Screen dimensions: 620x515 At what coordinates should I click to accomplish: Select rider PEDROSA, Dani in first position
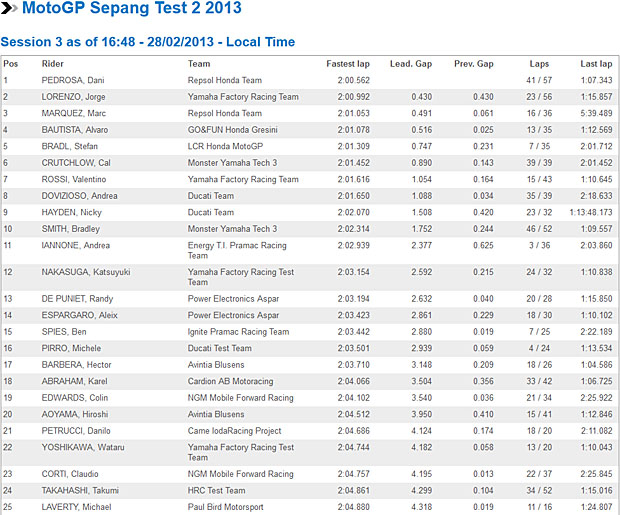point(74,80)
